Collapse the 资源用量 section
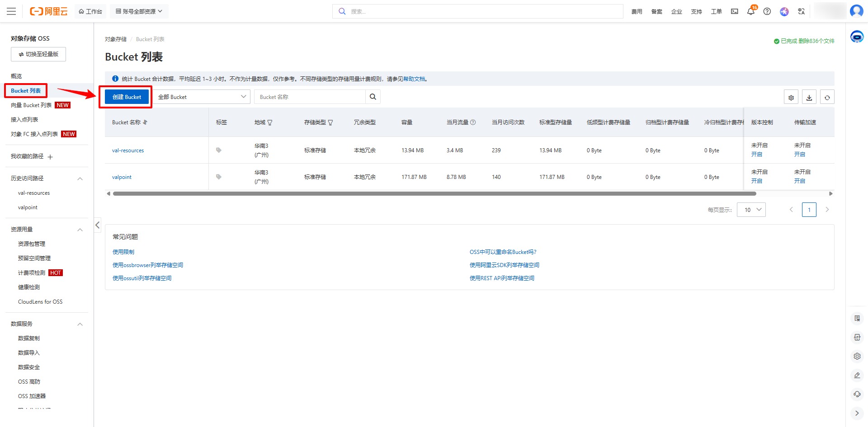Viewport: 868px width, 427px height. (x=80, y=230)
